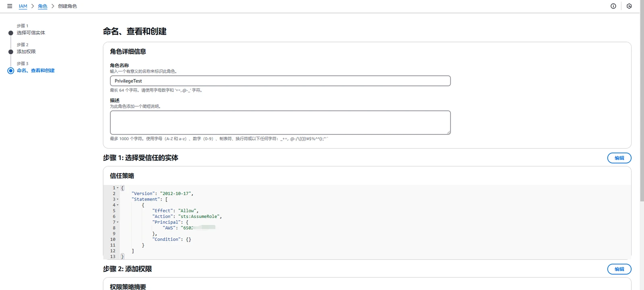
Task: Collapse JSON fold arrow on line 1
Action: (118, 188)
